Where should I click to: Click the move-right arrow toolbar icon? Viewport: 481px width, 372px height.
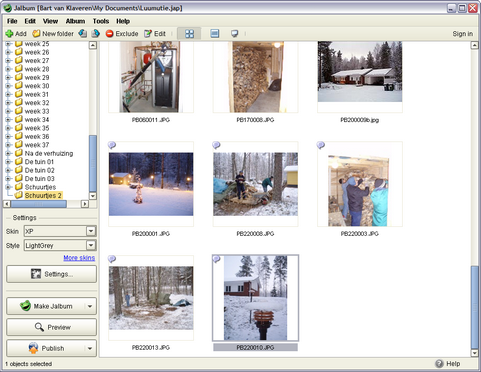click(96, 33)
